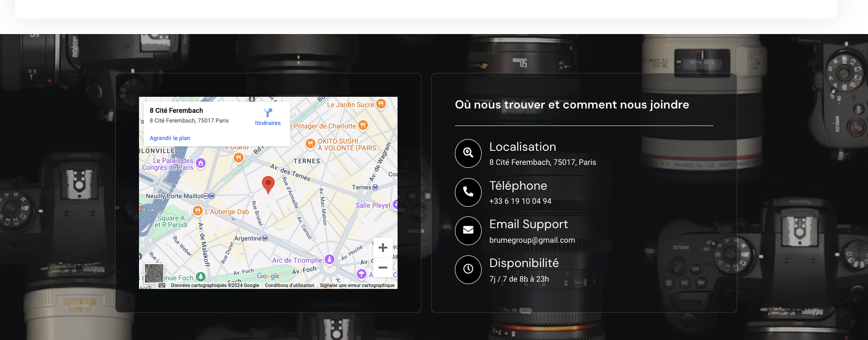Open the Agrandir le plan link
The height and width of the screenshot is (340, 868).
[170, 138]
